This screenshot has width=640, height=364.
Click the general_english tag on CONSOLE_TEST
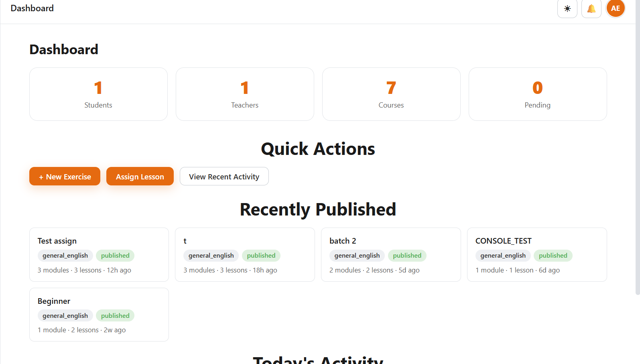click(x=503, y=256)
